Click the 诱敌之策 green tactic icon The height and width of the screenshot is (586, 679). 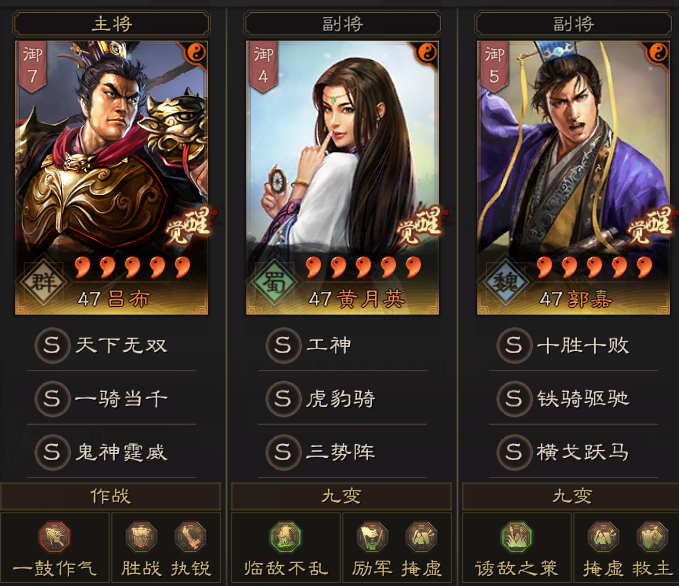[516, 537]
